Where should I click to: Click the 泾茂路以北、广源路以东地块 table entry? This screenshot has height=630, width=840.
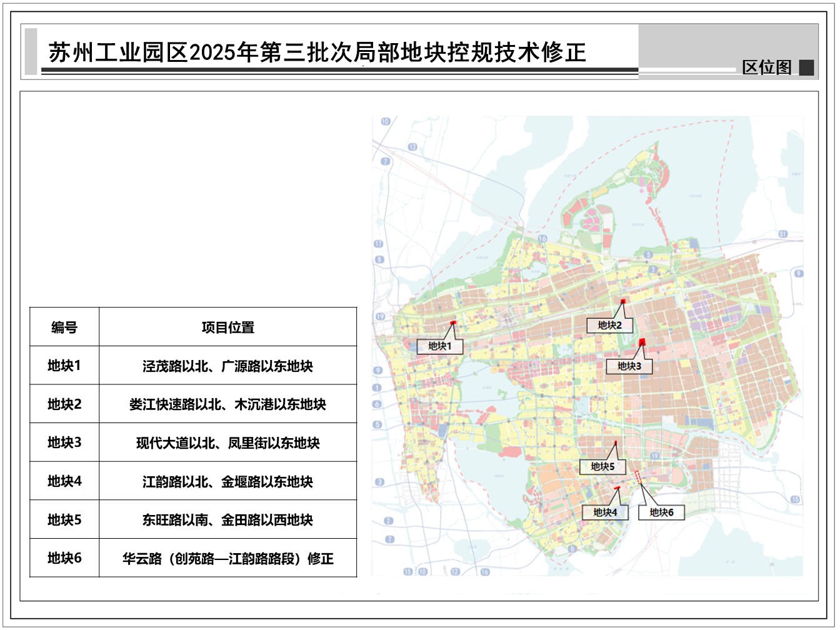point(227,366)
